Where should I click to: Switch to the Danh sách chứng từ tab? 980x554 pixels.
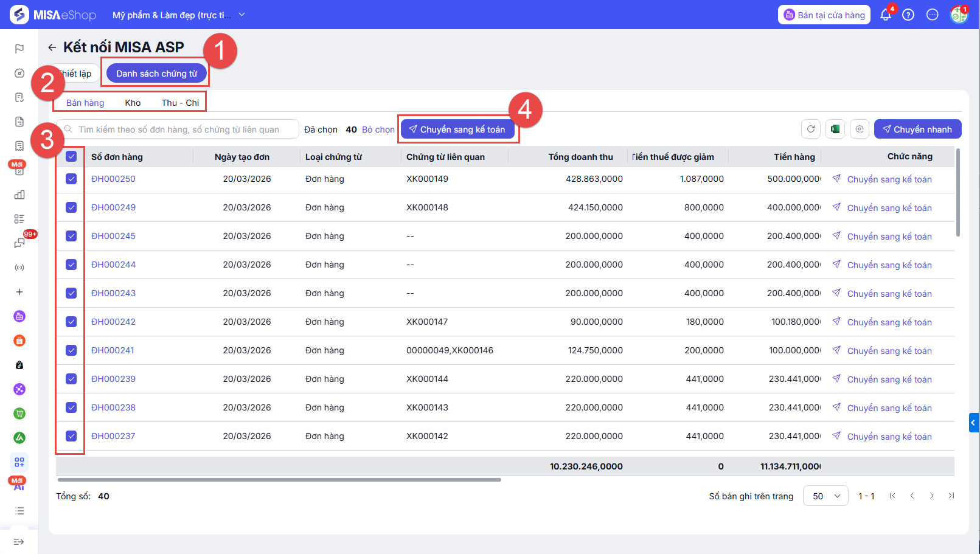point(157,74)
